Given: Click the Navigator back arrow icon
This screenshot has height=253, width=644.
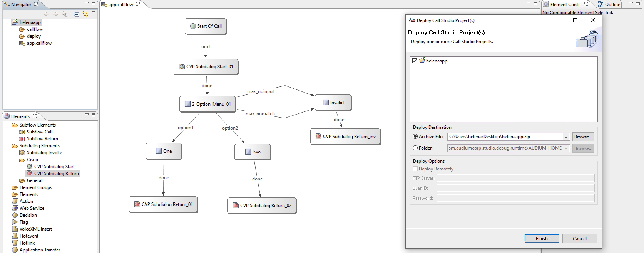Looking at the screenshot, I should tap(47, 14).
